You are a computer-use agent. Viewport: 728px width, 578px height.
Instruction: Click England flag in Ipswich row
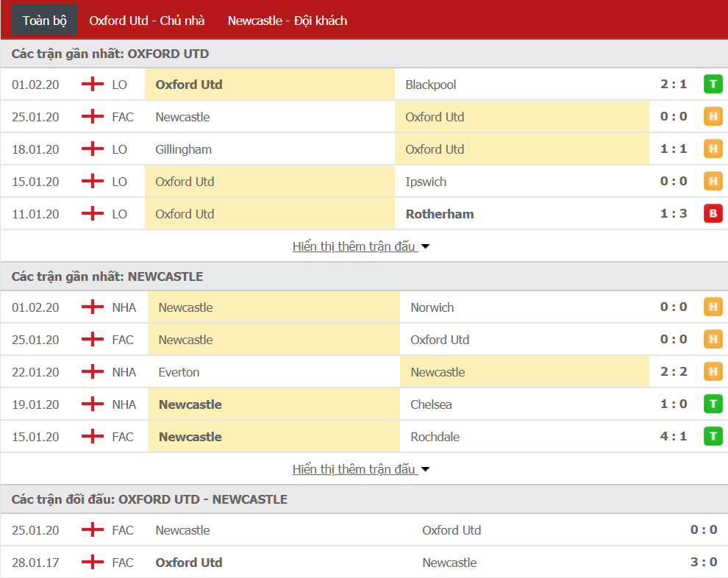point(93,181)
